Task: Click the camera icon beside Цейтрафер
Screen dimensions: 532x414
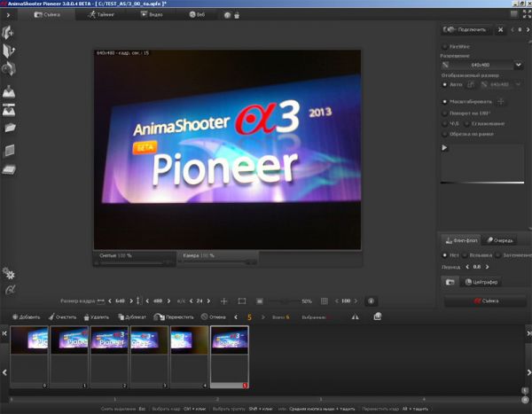Action: (450, 281)
